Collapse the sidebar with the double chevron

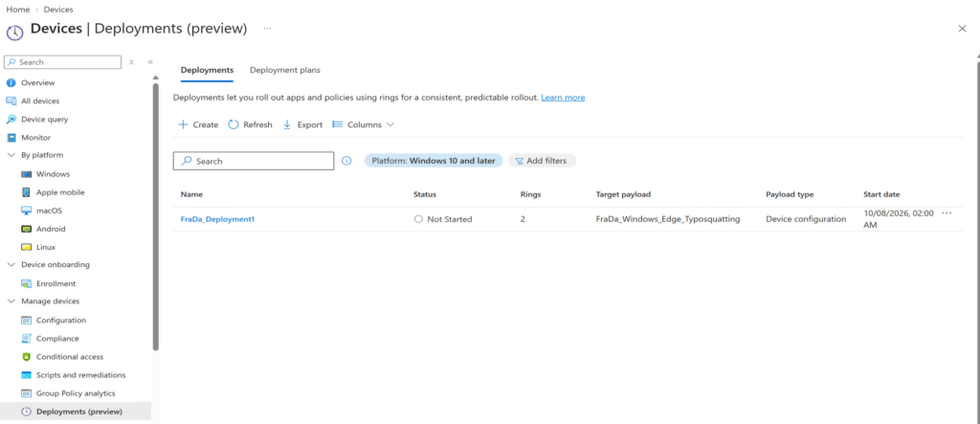(x=150, y=62)
